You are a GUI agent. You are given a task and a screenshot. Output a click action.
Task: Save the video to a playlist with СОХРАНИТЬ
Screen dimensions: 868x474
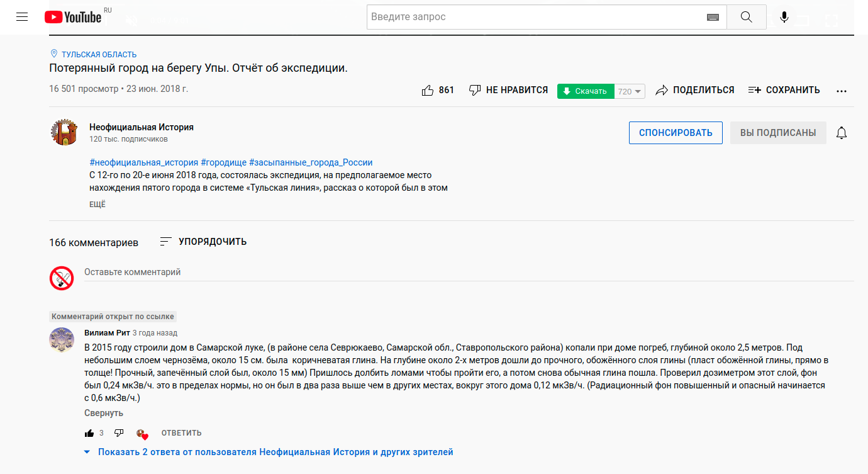click(x=784, y=90)
